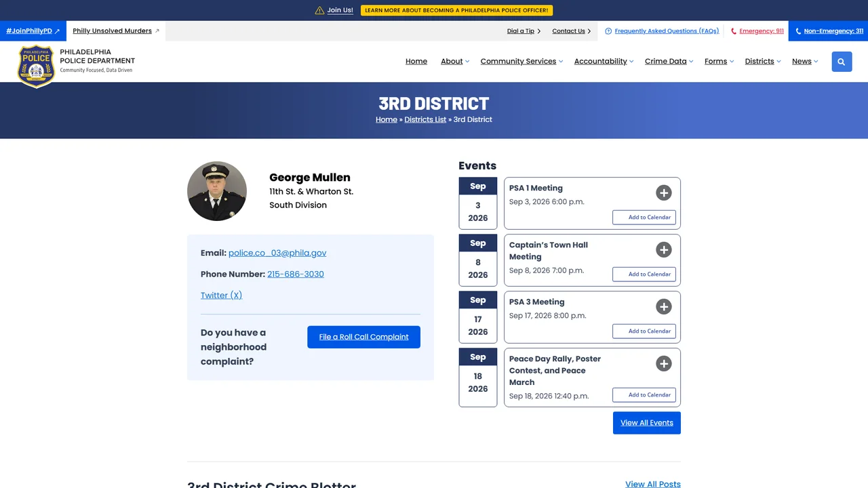Image resolution: width=868 pixels, height=488 pixels.
Task: Open the News dropdown menu
Action: pyautogui.click(x=805, y=61)
